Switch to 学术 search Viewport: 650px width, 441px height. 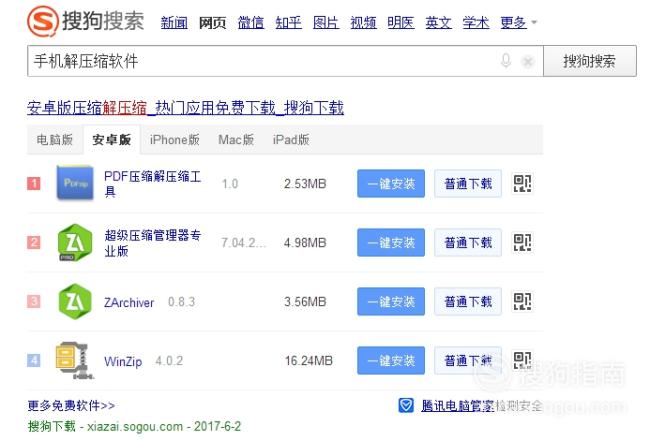click(476, 22)
